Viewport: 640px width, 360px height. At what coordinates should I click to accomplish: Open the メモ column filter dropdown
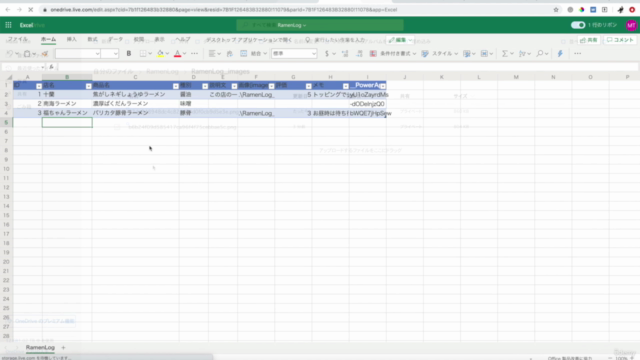pos(346,86)
